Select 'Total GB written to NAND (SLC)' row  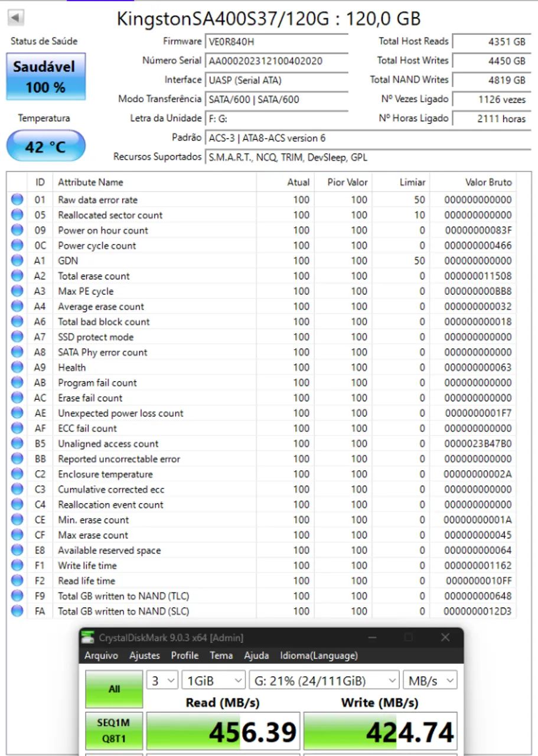point(262,611)
